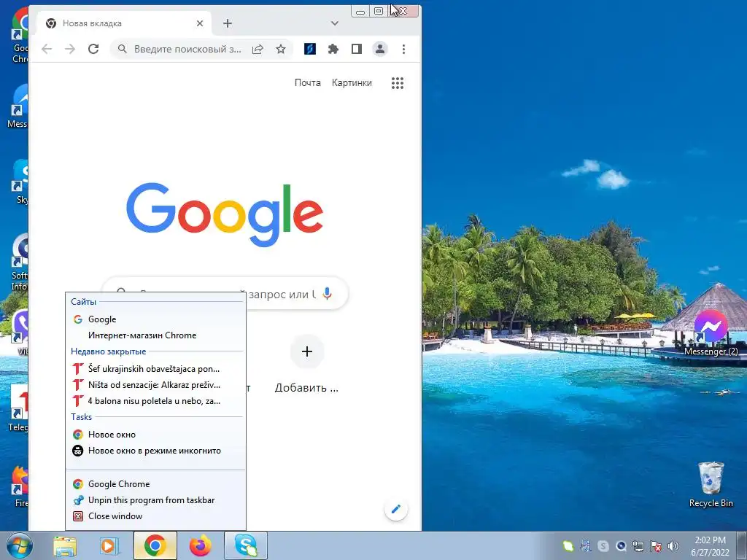Reload the current Chrome page

pyautogui.click(x=93, y=49)
